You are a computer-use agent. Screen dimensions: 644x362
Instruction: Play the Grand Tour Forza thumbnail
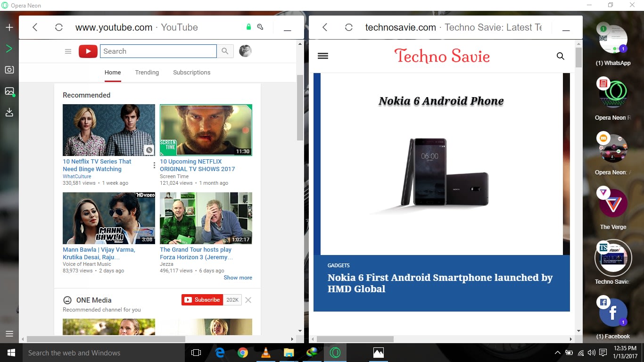pos(206,218)
